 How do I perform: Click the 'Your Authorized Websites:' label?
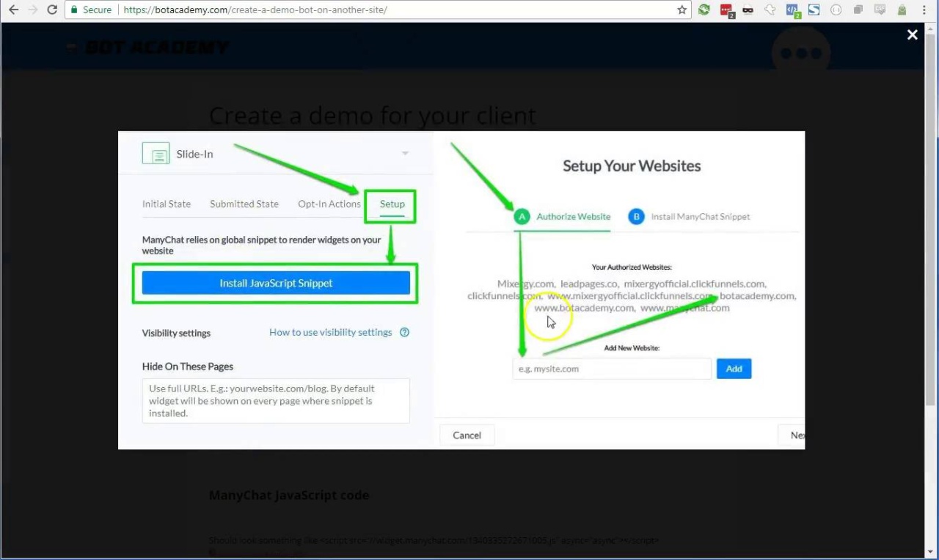click(x=632, y=267)
